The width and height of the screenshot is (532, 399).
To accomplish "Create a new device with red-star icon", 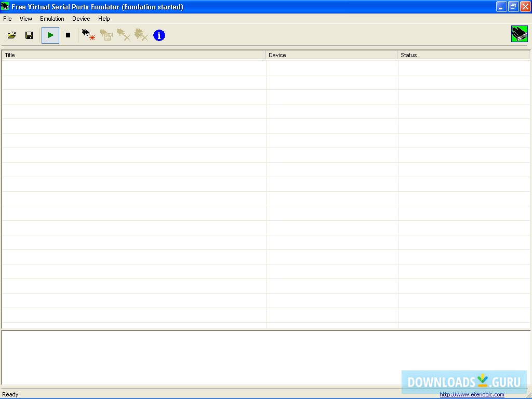I will (x=88, y=35).
